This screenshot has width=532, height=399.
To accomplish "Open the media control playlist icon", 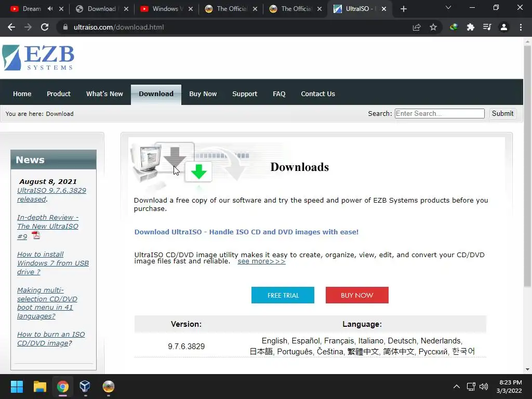I will pos(487,27).
